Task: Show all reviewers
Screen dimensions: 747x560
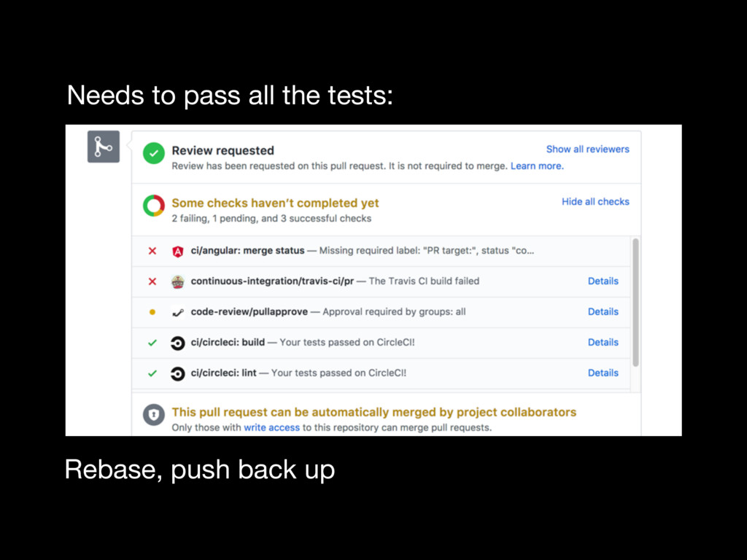Action: coord(587,149)
